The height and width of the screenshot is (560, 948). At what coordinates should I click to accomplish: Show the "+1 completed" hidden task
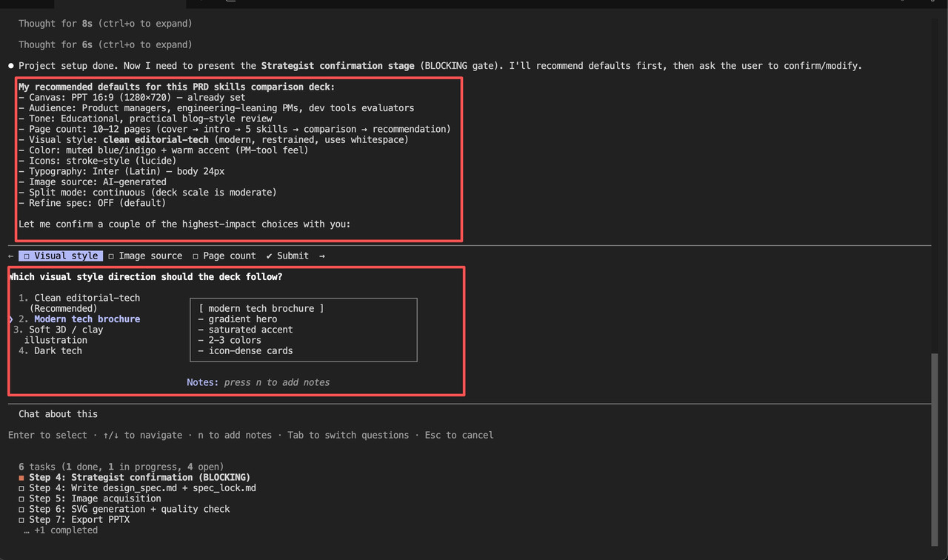(61, 530)
